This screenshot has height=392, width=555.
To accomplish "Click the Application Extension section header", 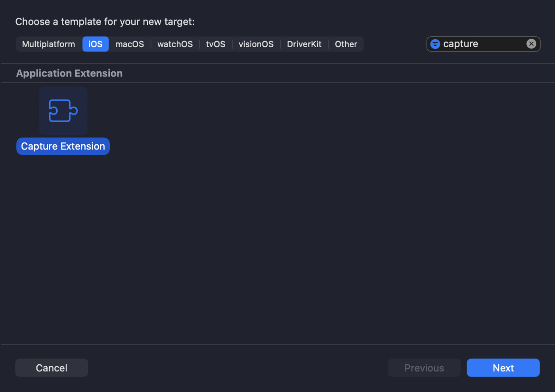I will (69, 73).
